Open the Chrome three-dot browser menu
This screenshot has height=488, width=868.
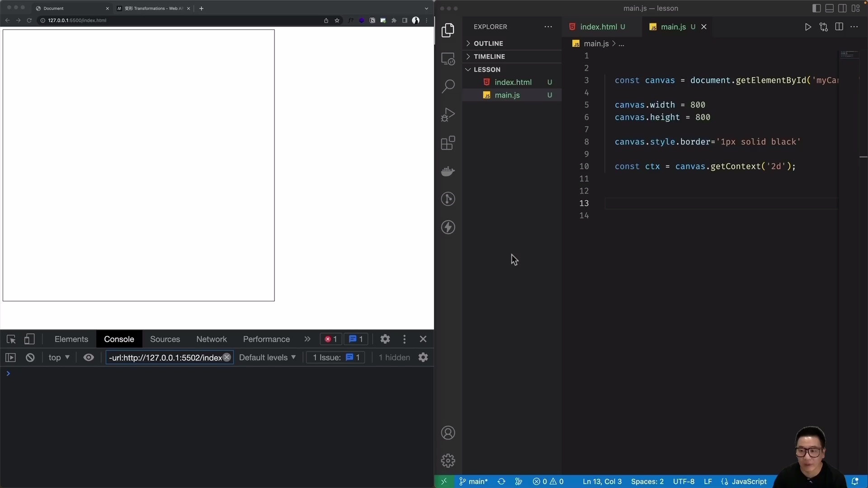pyautogui.click(x=426, y=20)
